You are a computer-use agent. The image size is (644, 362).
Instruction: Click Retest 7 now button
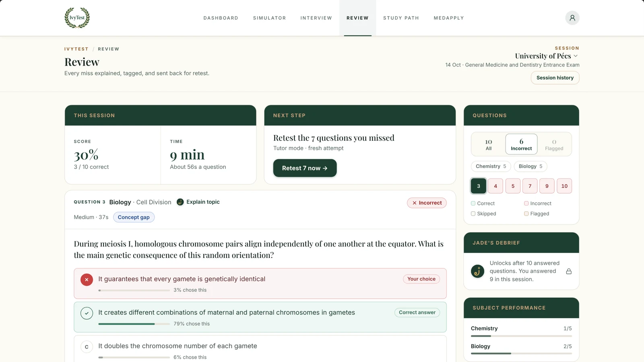click(305, 168)
